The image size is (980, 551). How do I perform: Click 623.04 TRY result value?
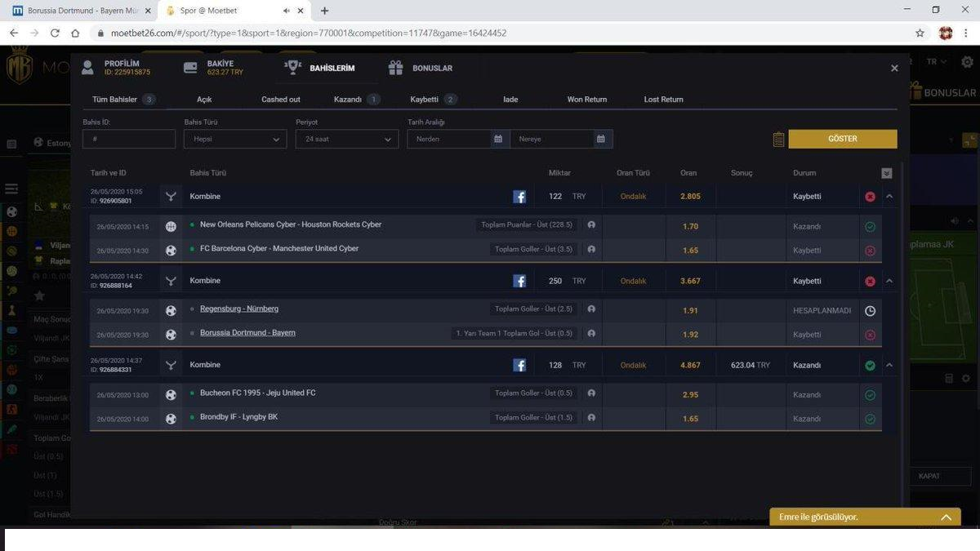tap(751, 365)
